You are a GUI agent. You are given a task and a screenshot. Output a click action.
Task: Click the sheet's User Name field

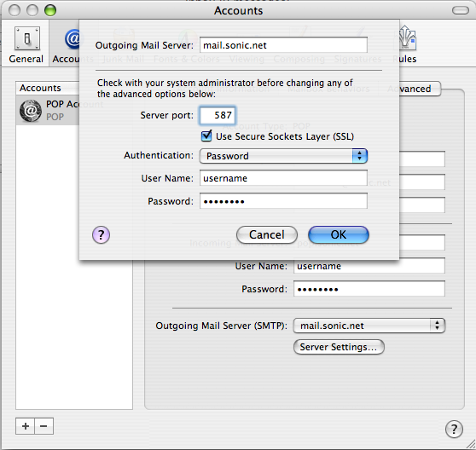[x=283, y=178]
